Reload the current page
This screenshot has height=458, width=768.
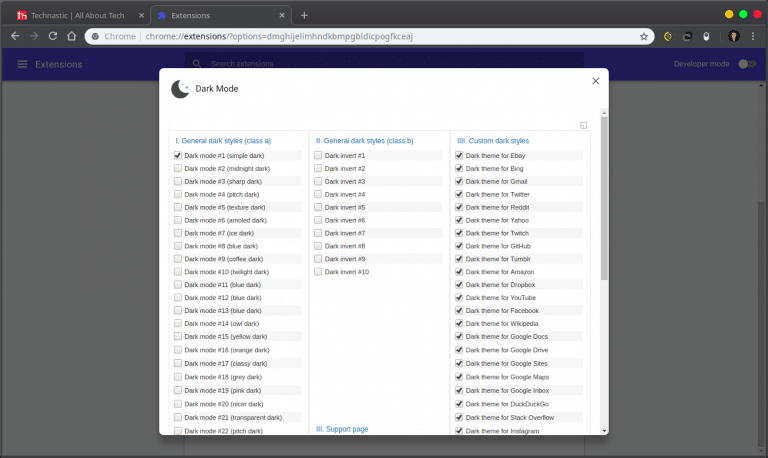(53, 36)
